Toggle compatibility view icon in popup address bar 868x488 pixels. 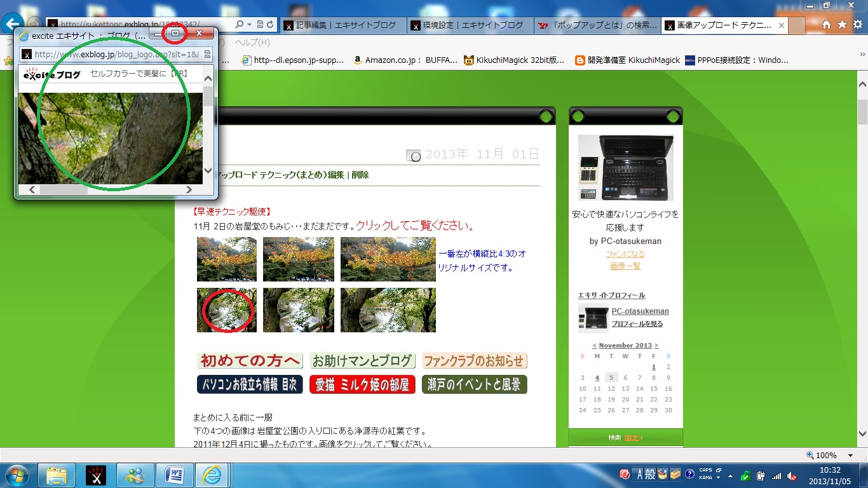click(207, 54)
